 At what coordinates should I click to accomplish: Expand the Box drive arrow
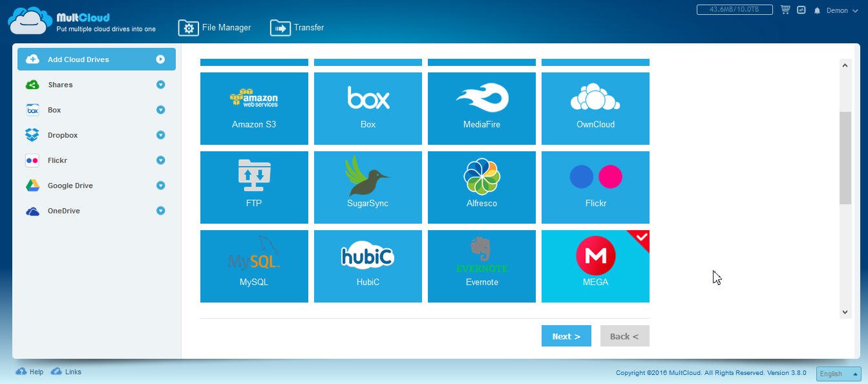[160, 110]
